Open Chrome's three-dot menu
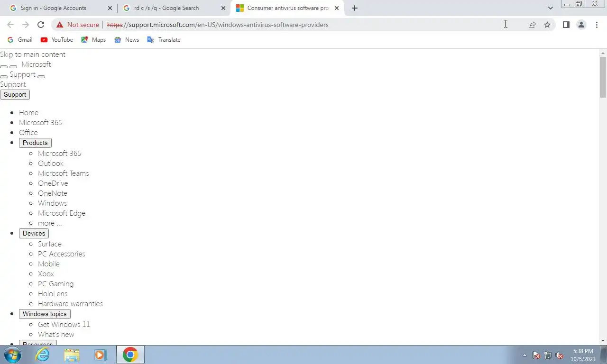 point(597,25)
